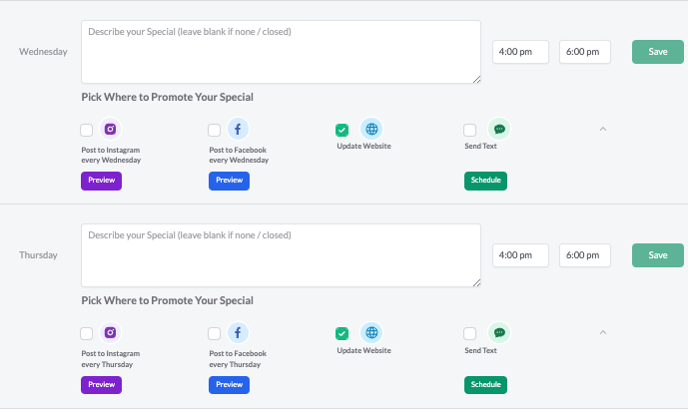Enable Send Text checkbox for Thursday

(x=469, y=334)
